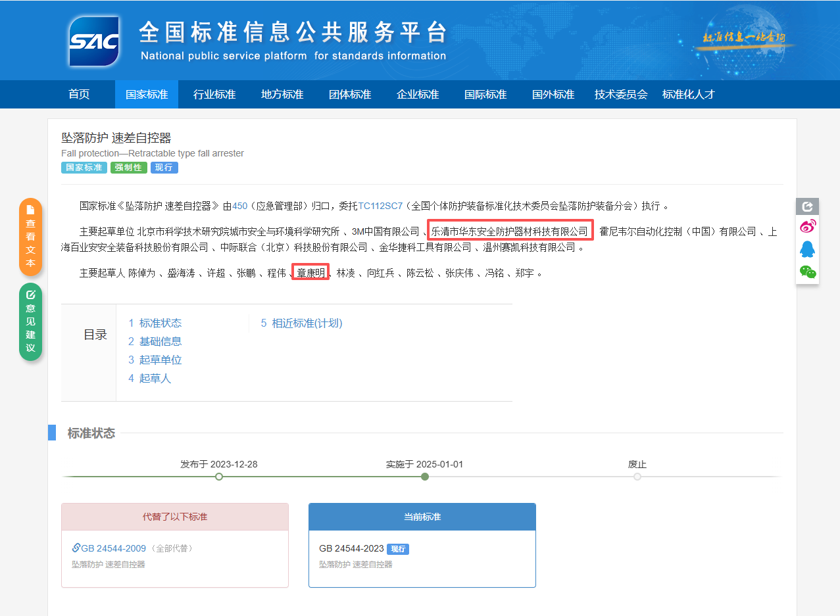The image size is (840, 616).
Task: Select 标准化人才 in navigation bar
Action: [x=688, y=95]
